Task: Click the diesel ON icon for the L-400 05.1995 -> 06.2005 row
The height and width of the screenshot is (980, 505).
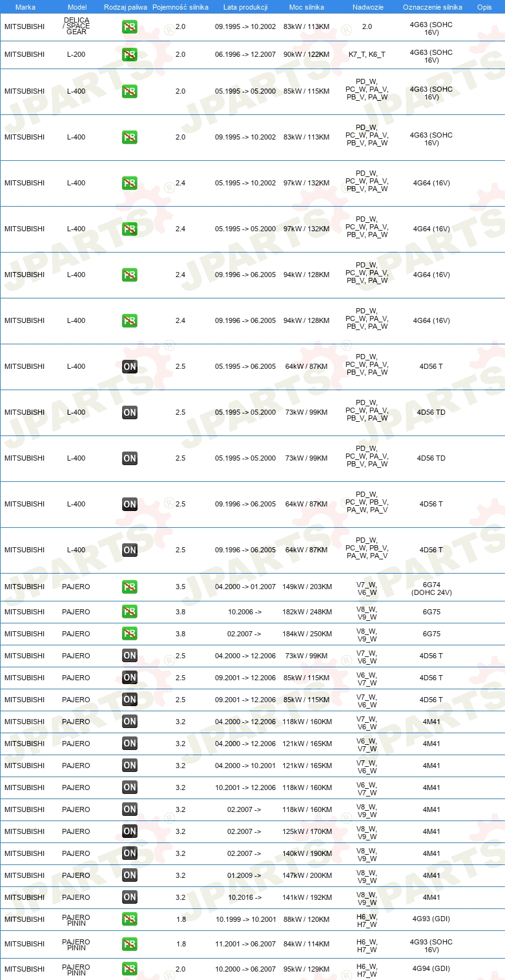Action: tap(129, 366)
